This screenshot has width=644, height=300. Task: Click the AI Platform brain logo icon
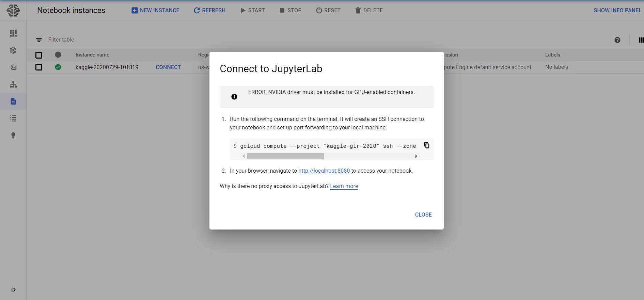[13, 11]
